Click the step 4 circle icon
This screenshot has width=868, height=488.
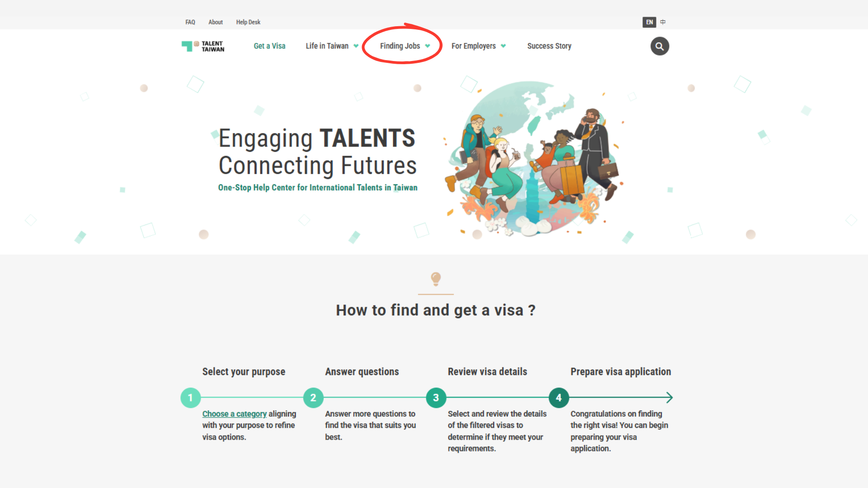[x=559, y=398]
